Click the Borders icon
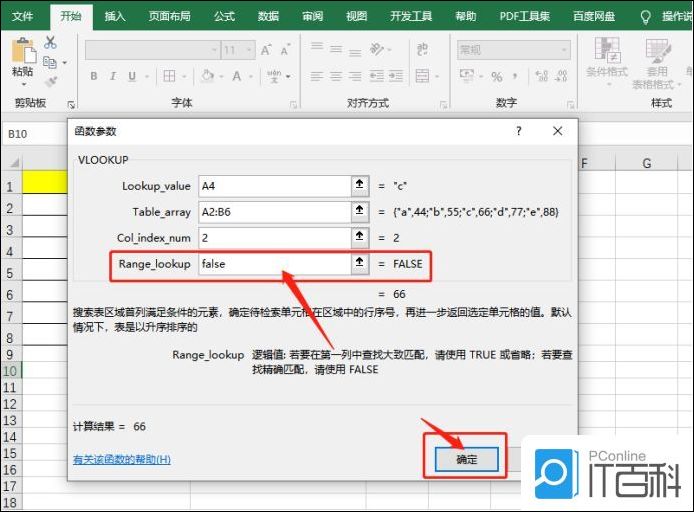Screen dimensions: 694x512 coord(169,76)
